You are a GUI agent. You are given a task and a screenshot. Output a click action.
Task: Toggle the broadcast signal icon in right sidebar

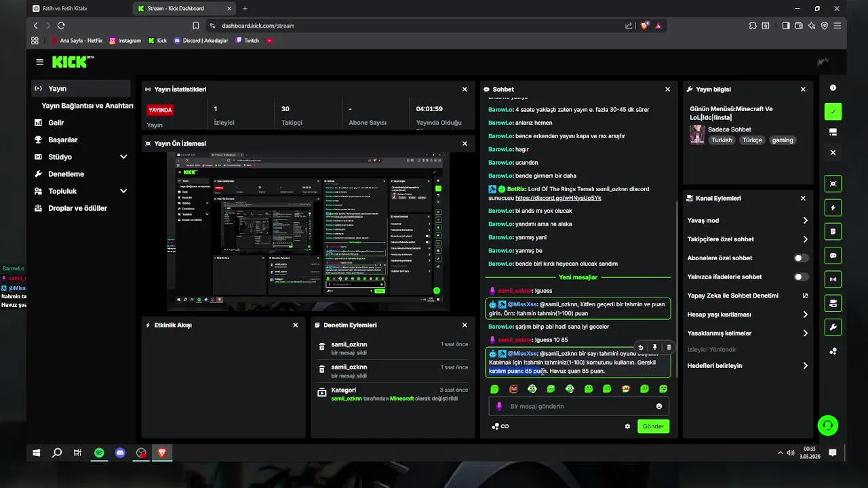833,279
